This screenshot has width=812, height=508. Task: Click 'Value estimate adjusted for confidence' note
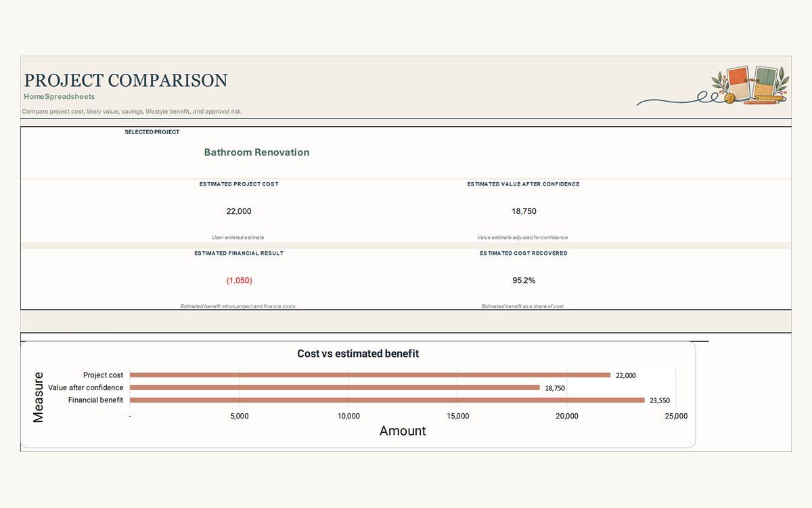522,238
